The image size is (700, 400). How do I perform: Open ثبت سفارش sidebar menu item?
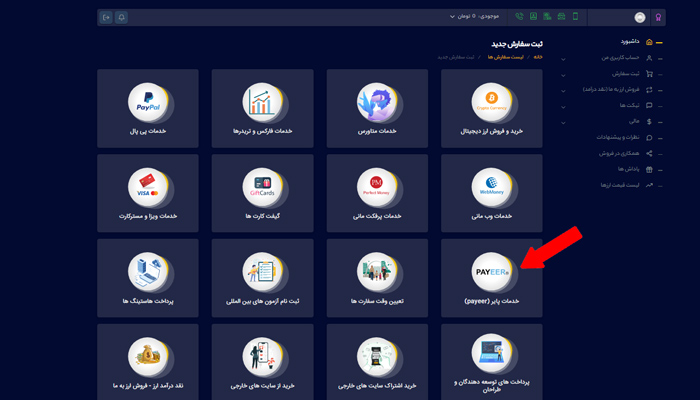point(625,74)
